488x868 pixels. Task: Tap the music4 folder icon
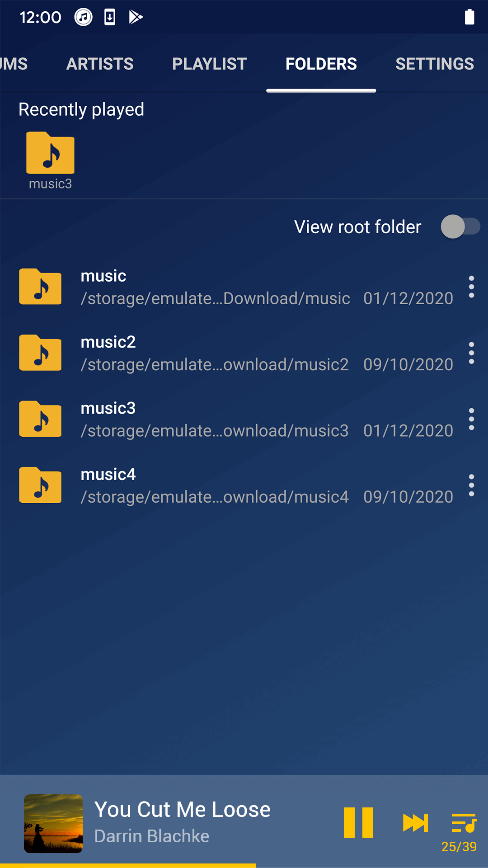(x=40, y=485)
